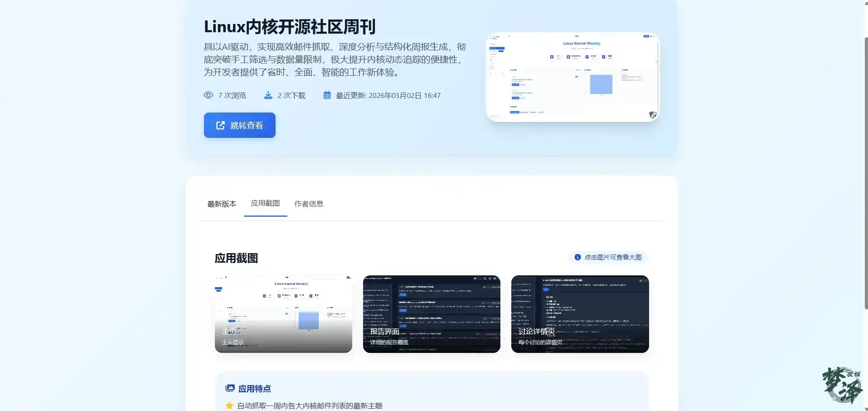Image resolution: width=868 pixels, height=411 pixels.
Task: Switch to the 作者信息 tab
Action: click(309, 204)
